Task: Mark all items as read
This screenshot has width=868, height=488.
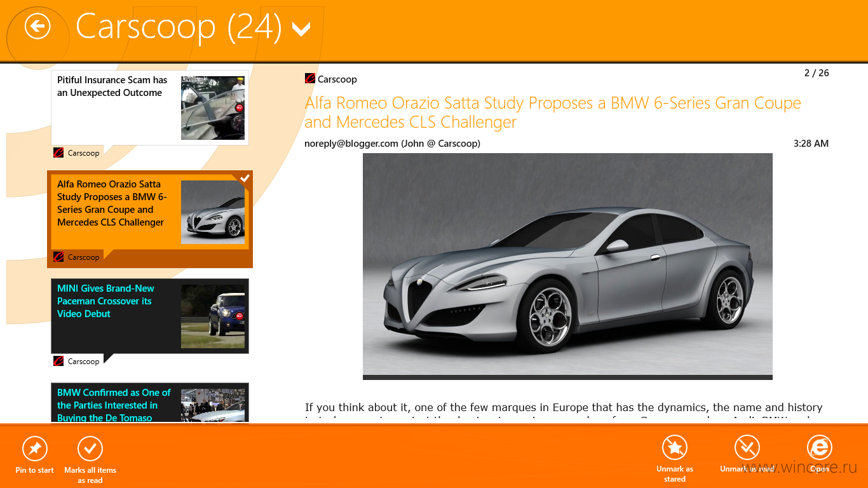Action: [x=90, y=449]
